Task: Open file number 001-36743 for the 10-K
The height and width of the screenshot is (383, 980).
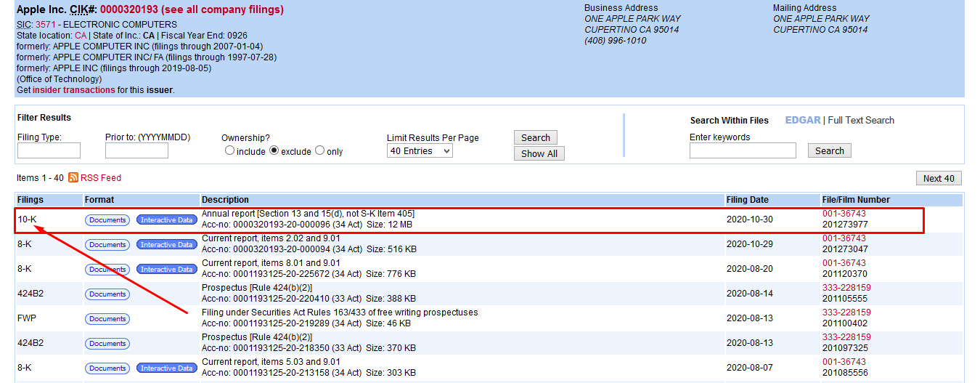Action: [x=844, y=214]
